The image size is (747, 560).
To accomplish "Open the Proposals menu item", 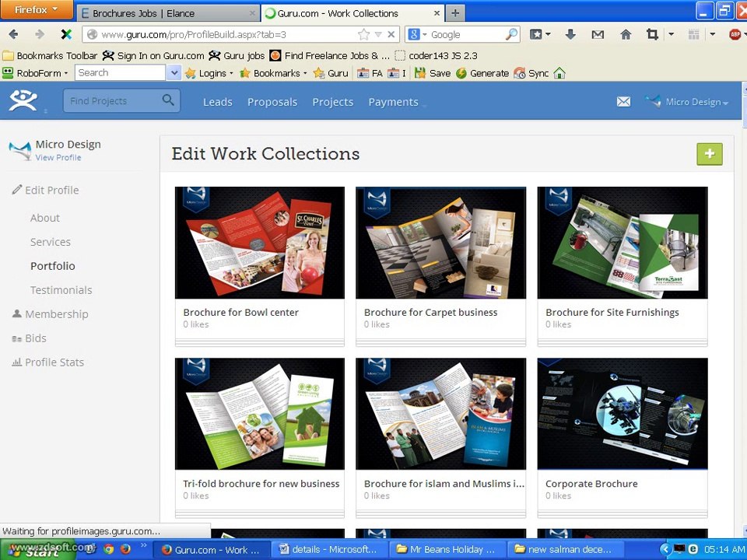I will 272,102.
